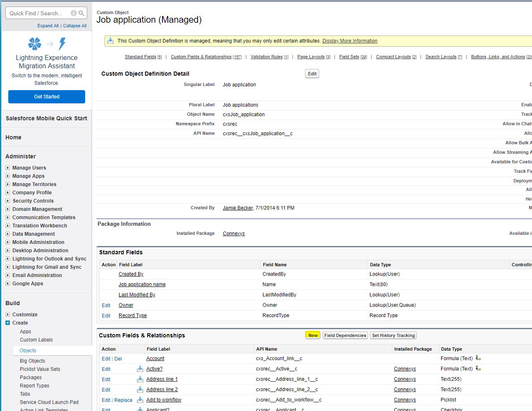Click the package icon beside Address line 2
Viewport: 532px width, 411px height.
point(140,389)
